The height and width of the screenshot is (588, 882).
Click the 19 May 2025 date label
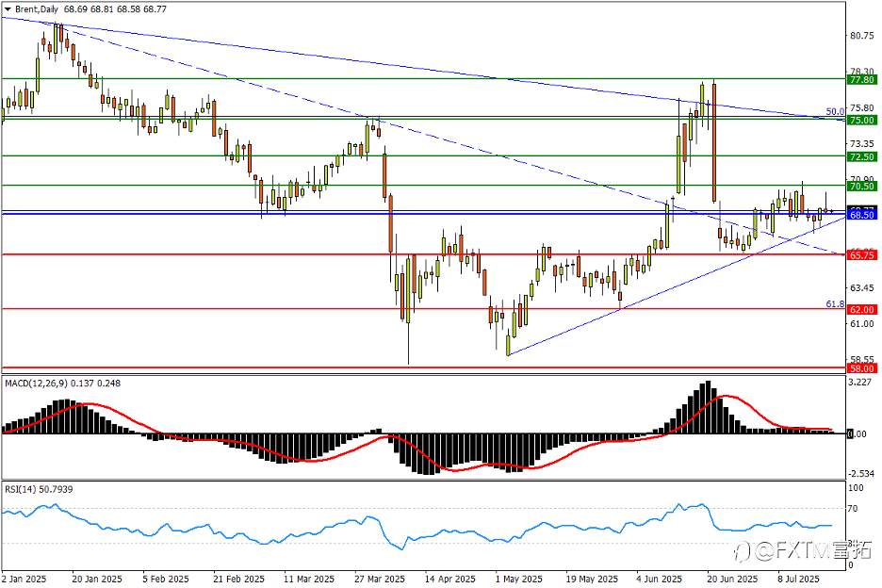592,579
